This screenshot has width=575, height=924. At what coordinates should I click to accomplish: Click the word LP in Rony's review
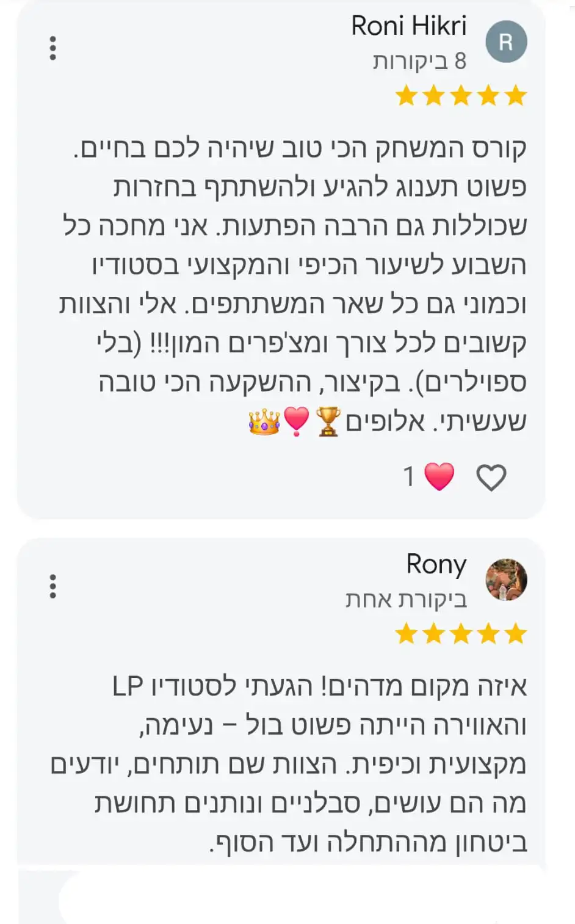[x=128, y=686]
